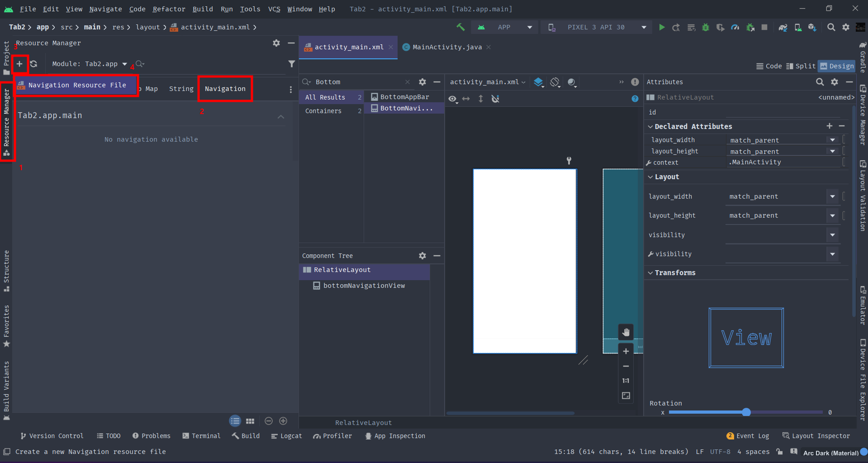
Task: Open the Component Tree settings gear
Action: coord(422,256)
